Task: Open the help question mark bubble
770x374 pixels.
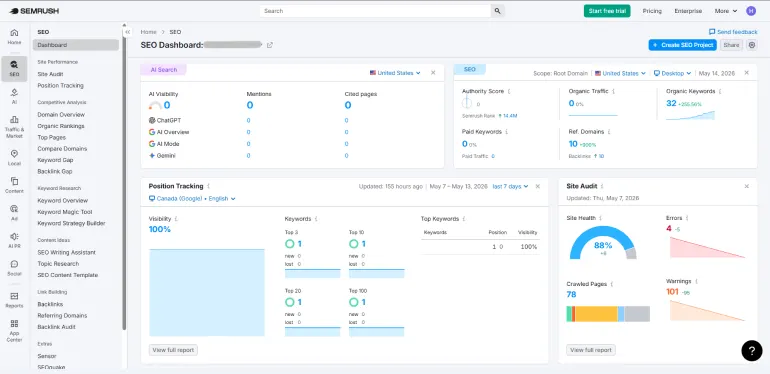Action: 751,350
